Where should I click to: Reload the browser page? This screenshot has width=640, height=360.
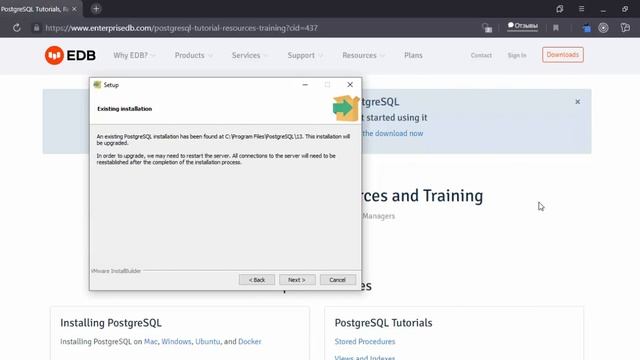pyautogui.click(x=17, y=28)
